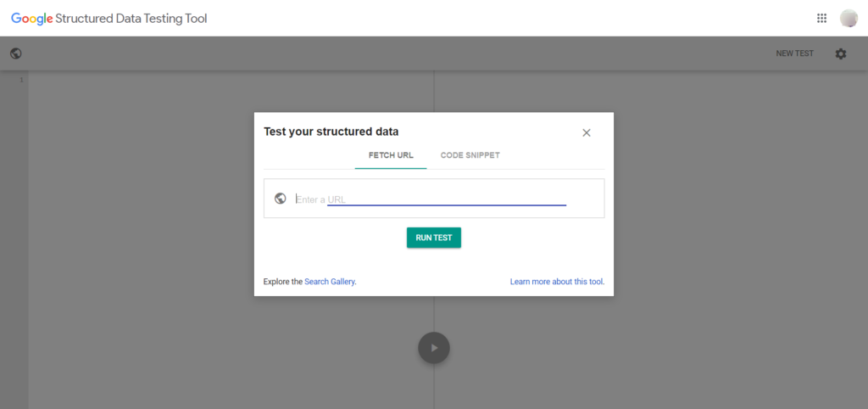Click line number 1 in the editor gutter

21,80
